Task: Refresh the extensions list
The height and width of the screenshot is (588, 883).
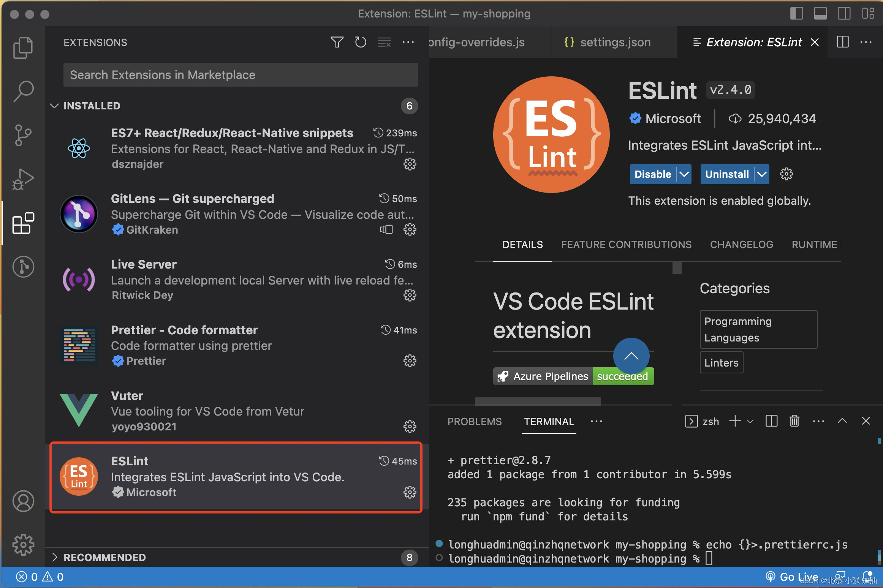Action: [360, 42]
